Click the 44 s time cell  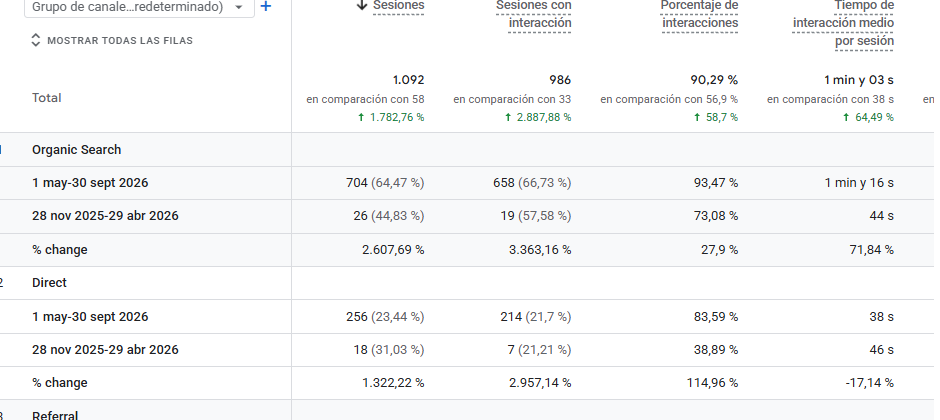click(881, 216)
